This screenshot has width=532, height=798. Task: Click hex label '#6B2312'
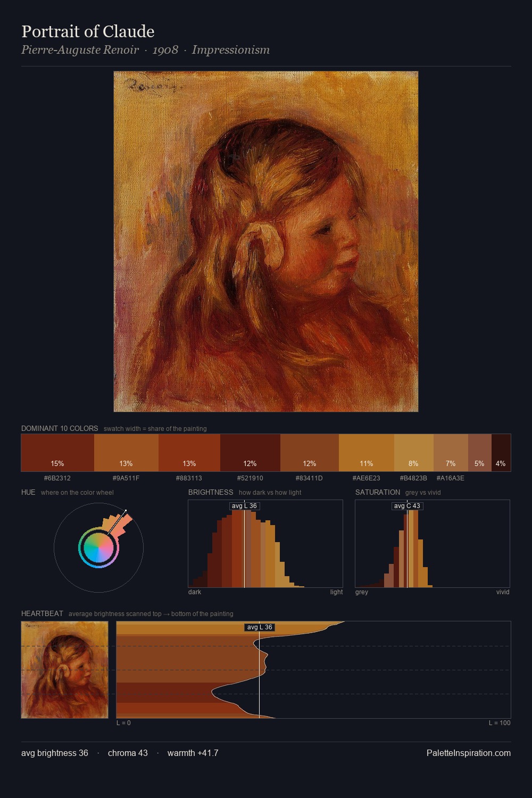pyautogui.click(x=57, y=478)
